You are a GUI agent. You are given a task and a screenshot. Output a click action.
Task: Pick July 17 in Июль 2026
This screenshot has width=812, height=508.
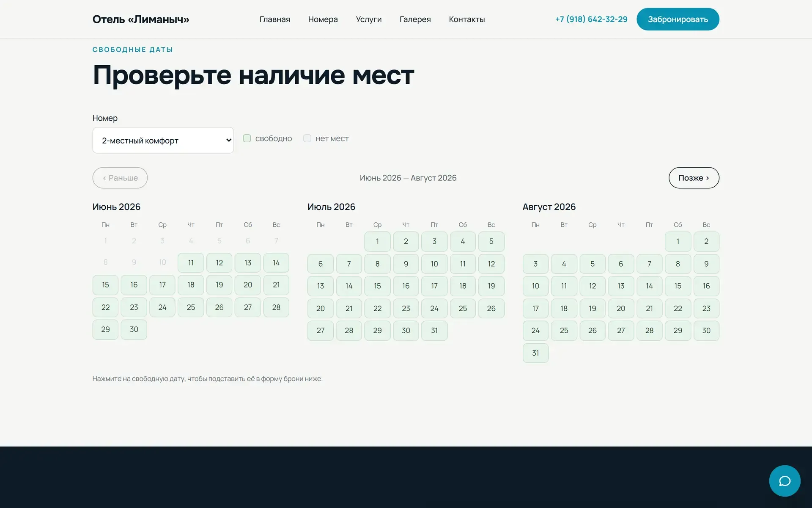[x=434, y=286]
